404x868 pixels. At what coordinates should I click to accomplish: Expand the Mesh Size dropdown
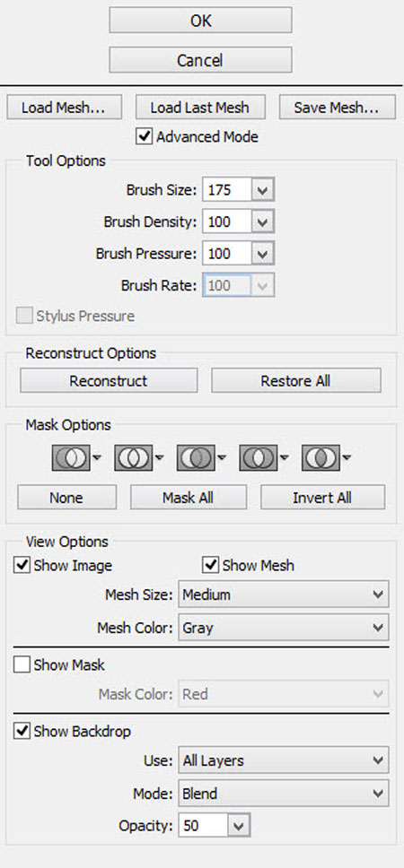click(x=283, y=595)
